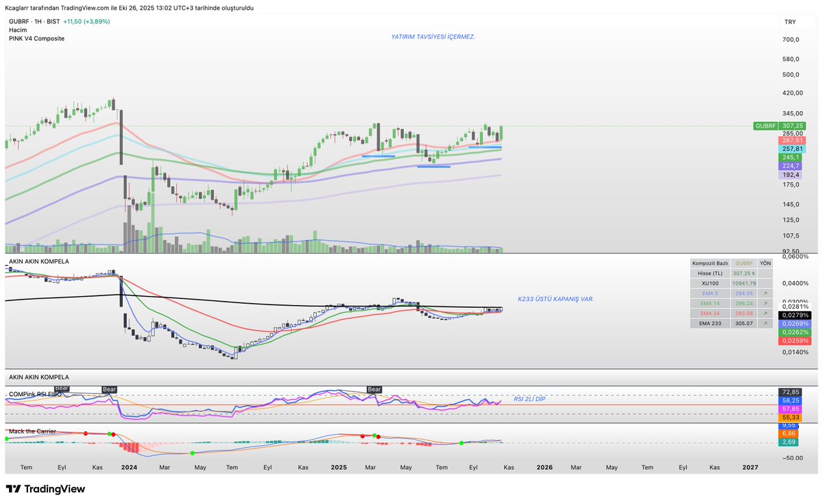Click the 345,00 price axis label
The height and width of the screenshot is (504, 823).
(x=793, y=113)
